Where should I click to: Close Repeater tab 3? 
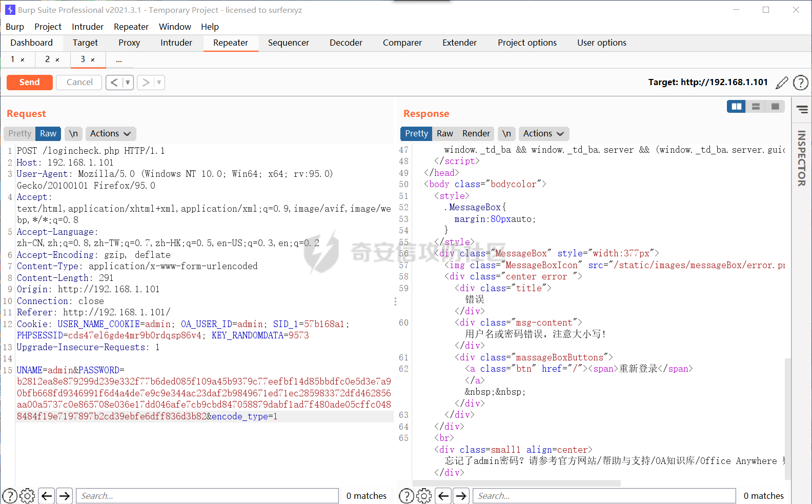(x=93, y=60)
